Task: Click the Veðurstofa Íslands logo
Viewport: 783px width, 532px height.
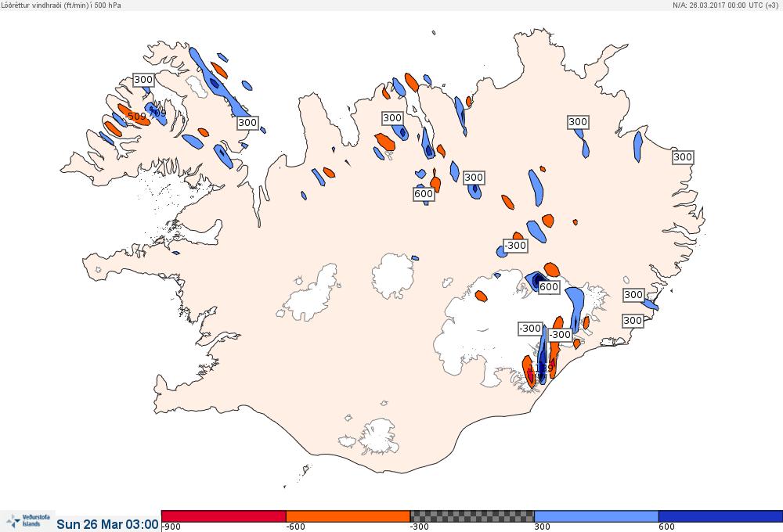Action: (x=28, y=521)
